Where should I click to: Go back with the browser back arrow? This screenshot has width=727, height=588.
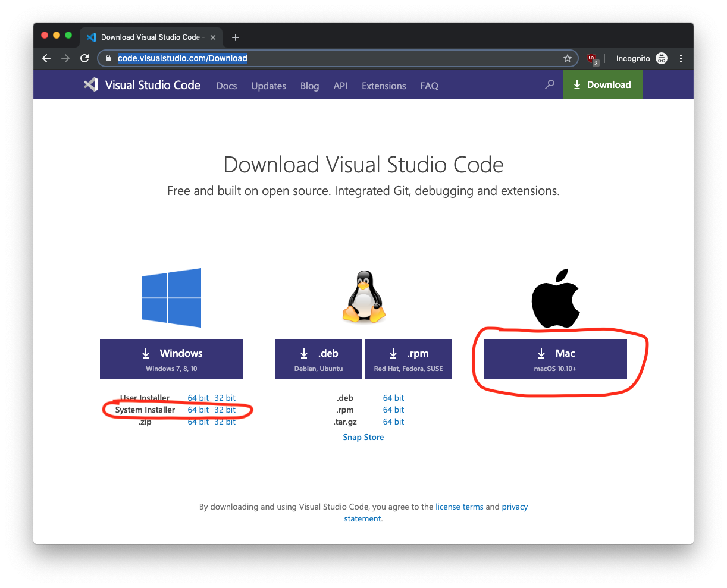coord(46,58)
